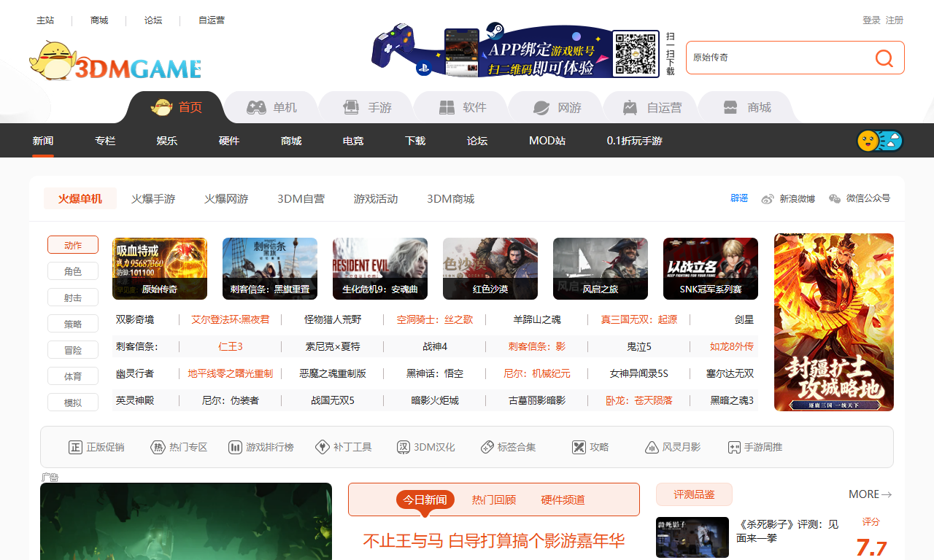Switch to the 硬件频道 news tab

(x=563, y=499)
